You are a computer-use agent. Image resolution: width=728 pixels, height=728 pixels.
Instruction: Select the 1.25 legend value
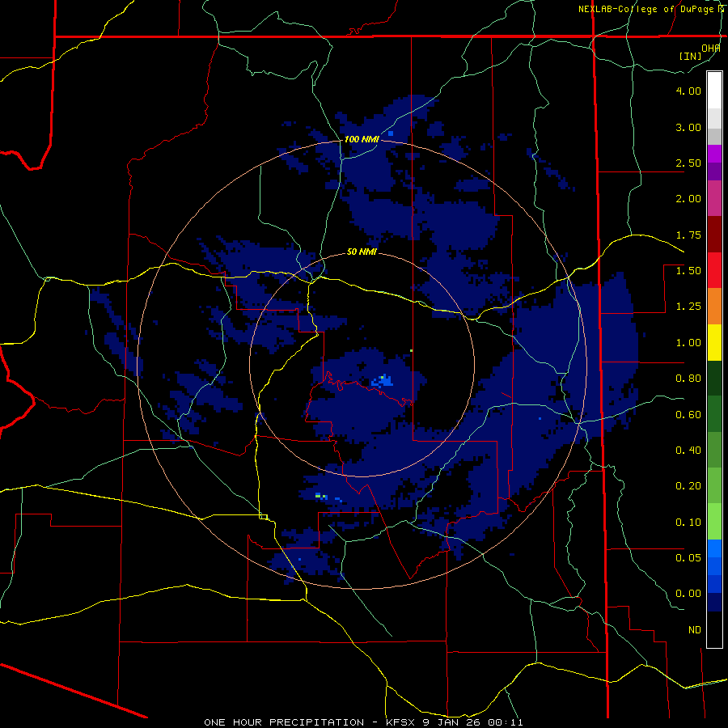pos(688,307)
